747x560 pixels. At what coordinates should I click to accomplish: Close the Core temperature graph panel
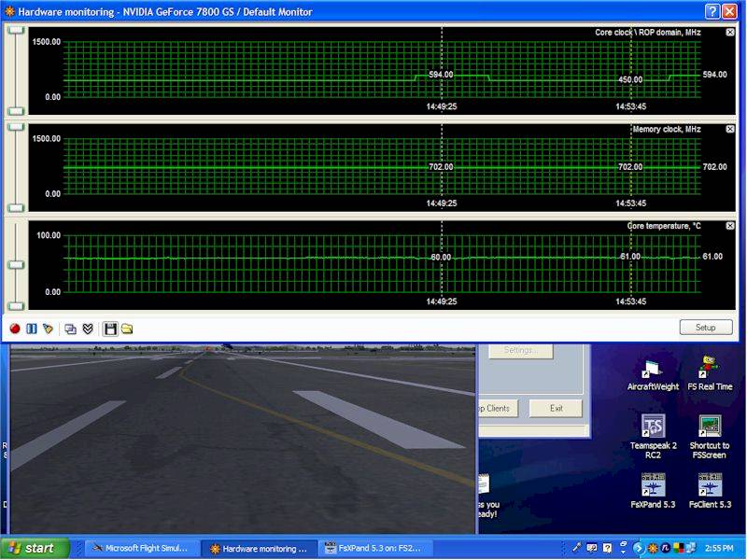(x=730, y=226)
